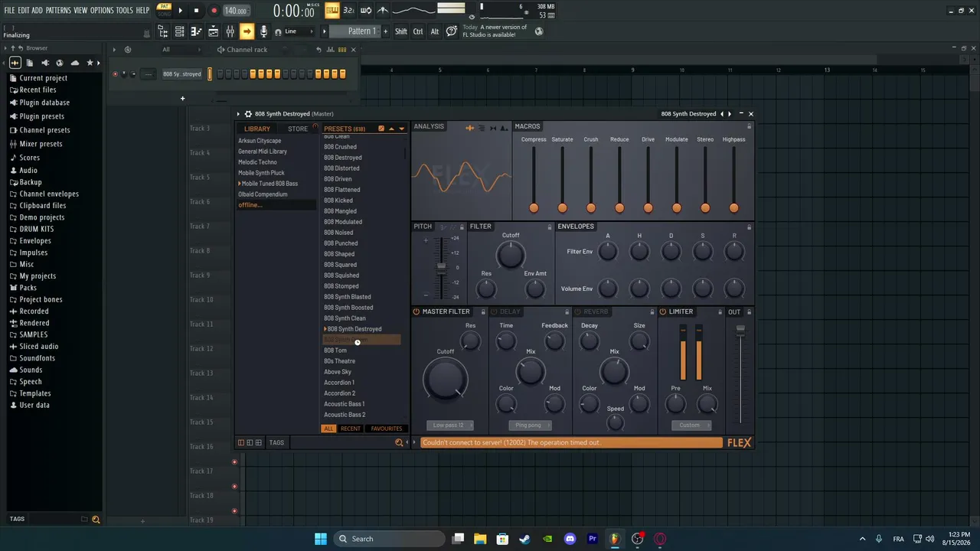Click the waveform analysis display icon
The image size is (980, 551).
tap(469, 128)
